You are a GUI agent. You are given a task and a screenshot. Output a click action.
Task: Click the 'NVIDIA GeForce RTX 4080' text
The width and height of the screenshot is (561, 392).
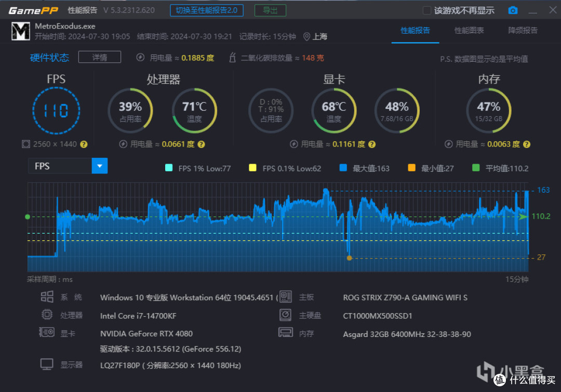click(146, 334)
